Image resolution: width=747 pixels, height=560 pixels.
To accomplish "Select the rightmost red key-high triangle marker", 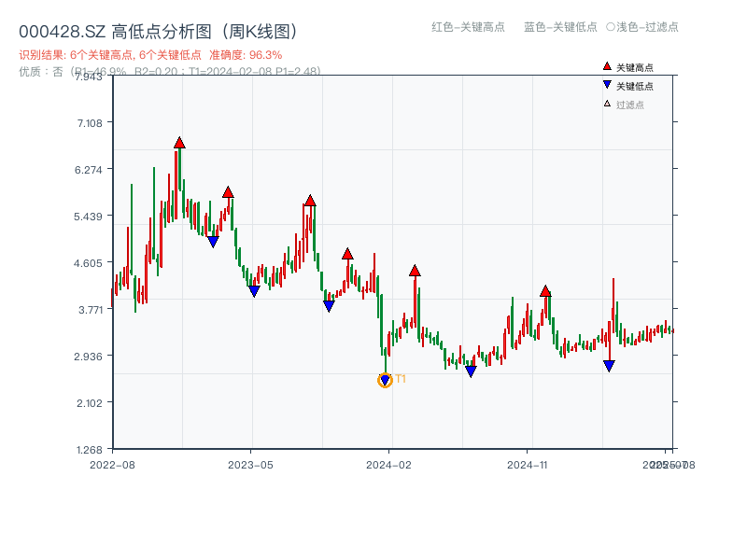I will 545,290.
